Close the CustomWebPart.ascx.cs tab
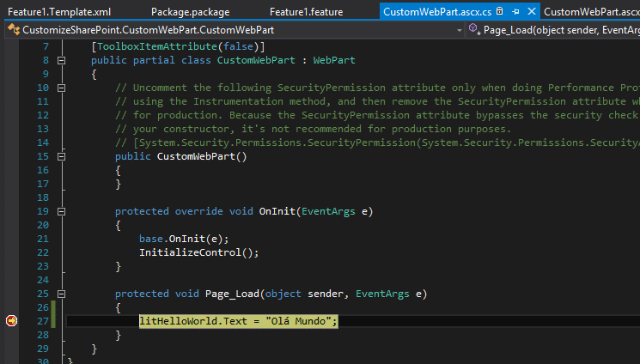This screenshot has width=640, height=364. (532, 11)
